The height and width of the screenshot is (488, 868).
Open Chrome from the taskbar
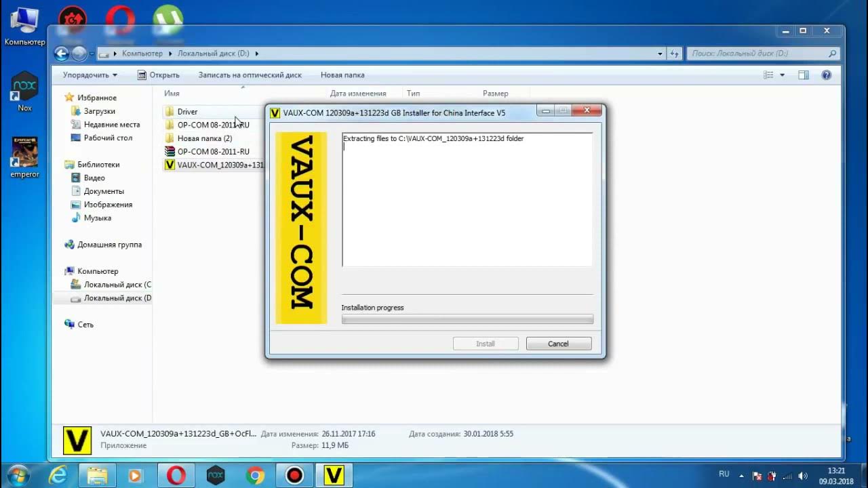coord(256,476)
